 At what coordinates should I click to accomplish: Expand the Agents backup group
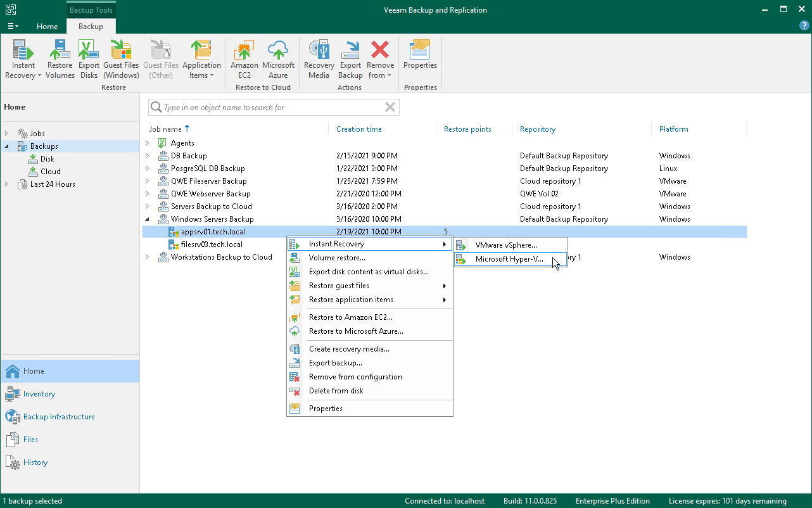click(x=148, y=143)
